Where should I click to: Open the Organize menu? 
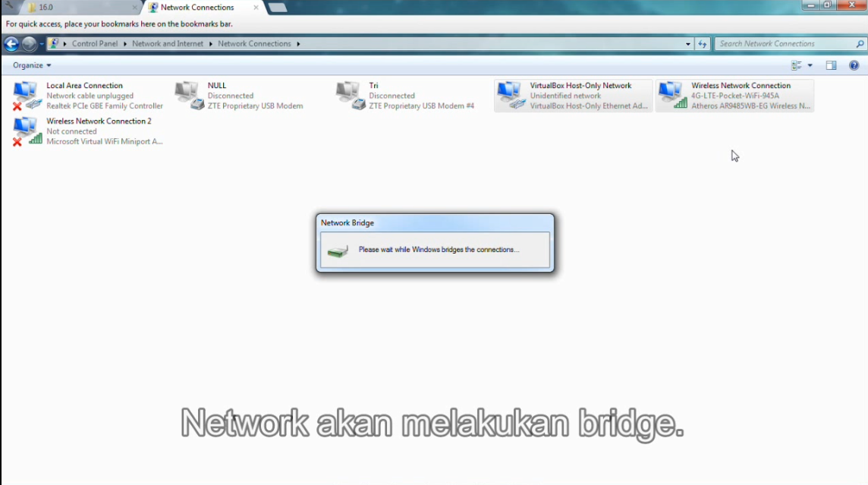[x=30, y=65]
